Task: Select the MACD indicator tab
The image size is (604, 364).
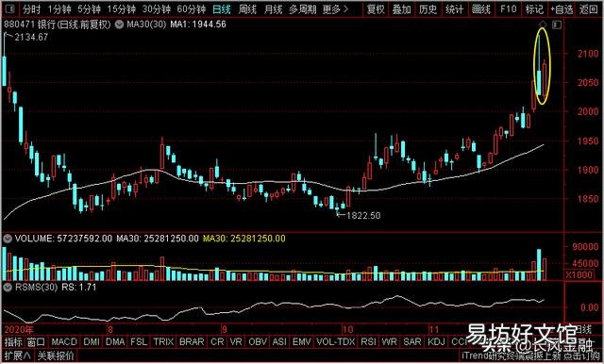Action: tap(64, 341)
